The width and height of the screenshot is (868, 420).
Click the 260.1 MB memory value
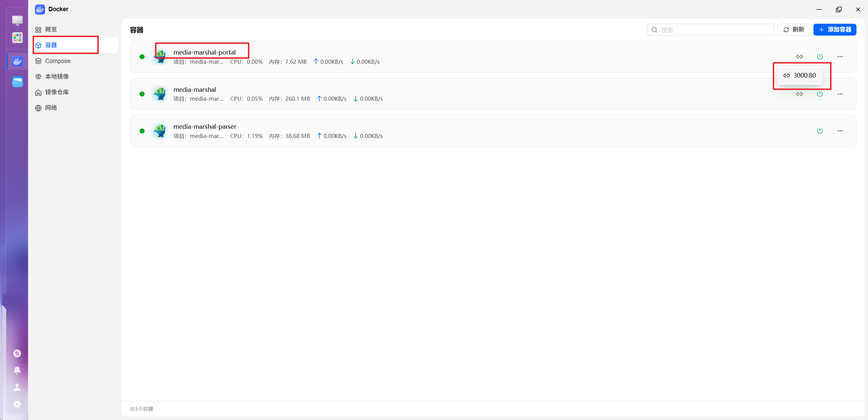coord(297,99)
